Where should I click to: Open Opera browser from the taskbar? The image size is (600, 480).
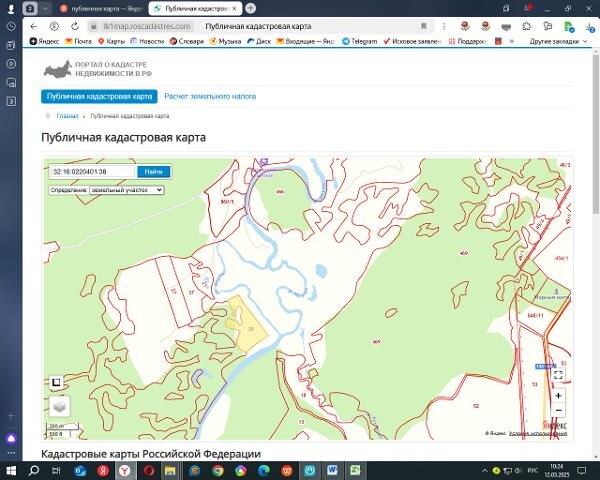click(149, 470)
